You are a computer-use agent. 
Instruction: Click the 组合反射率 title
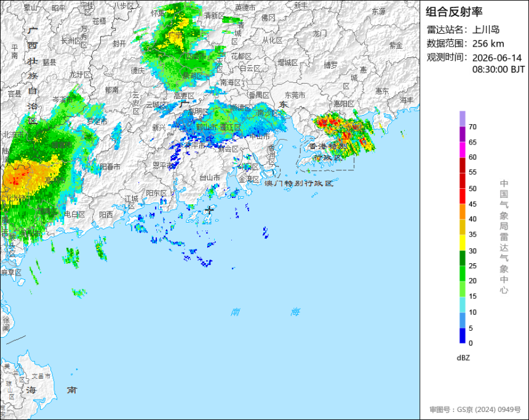pyautogui.click(x=454, y=12)
